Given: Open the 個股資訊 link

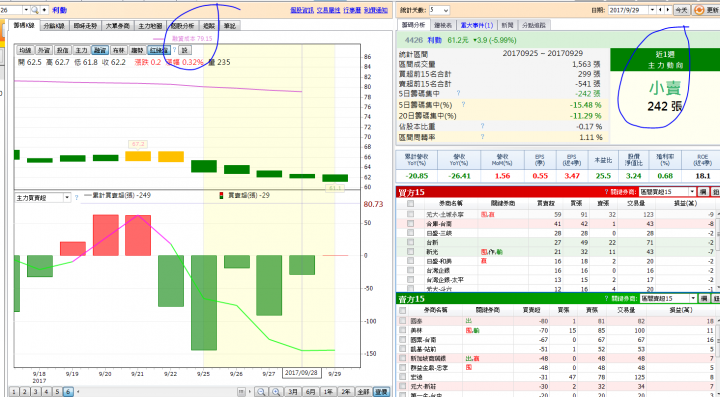Looking at the screenshot, I should (x=302, y=10).
